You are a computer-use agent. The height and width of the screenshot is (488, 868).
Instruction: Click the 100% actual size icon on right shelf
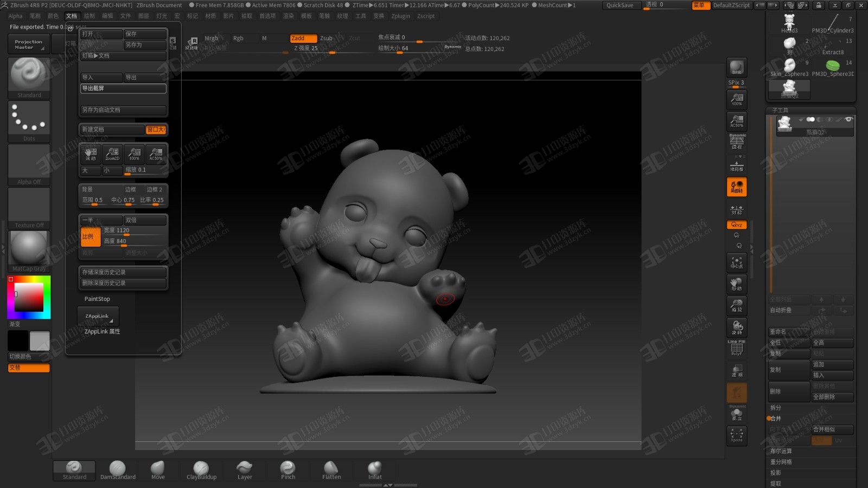pos(737,100)
